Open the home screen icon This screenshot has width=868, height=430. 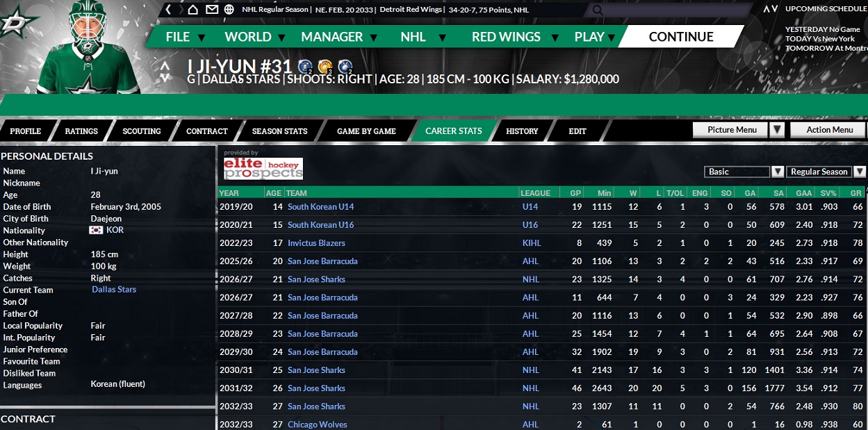193,10
